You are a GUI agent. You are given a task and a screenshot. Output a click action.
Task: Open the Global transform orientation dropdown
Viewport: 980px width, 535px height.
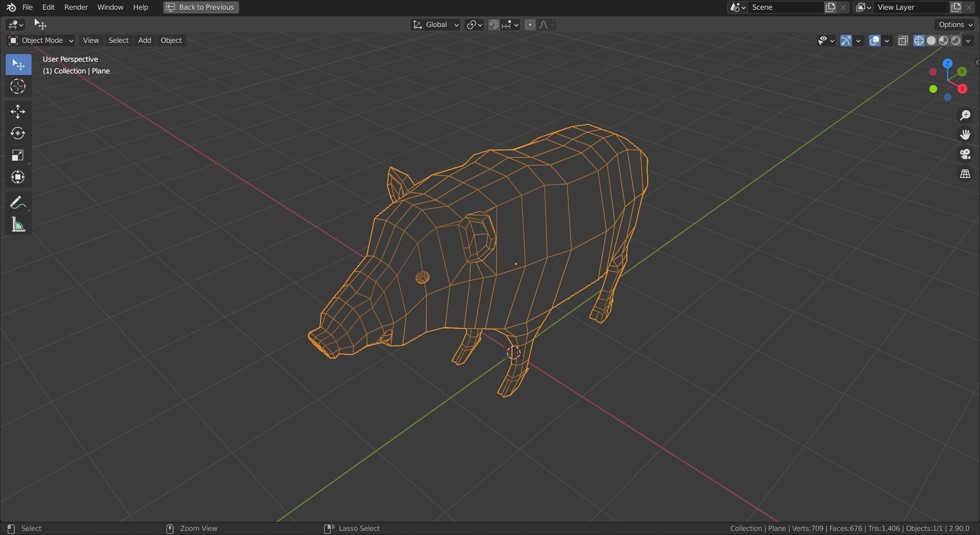tap(435, 24)
